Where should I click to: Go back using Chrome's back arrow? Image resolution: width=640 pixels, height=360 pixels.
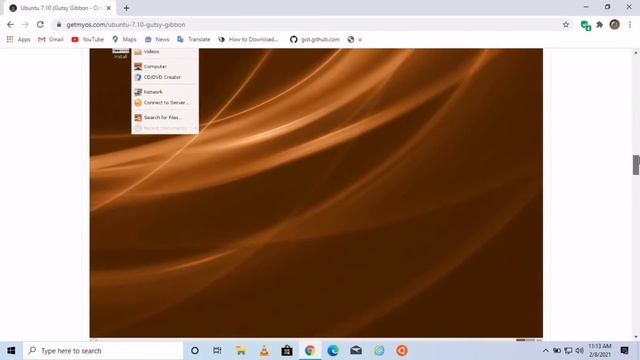tap(10, 24)
